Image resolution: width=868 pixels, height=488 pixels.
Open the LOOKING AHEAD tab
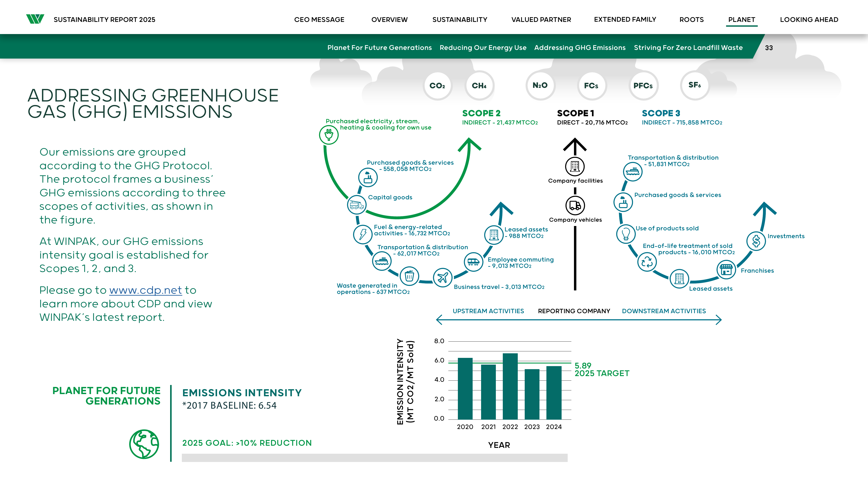click(809, 20)
